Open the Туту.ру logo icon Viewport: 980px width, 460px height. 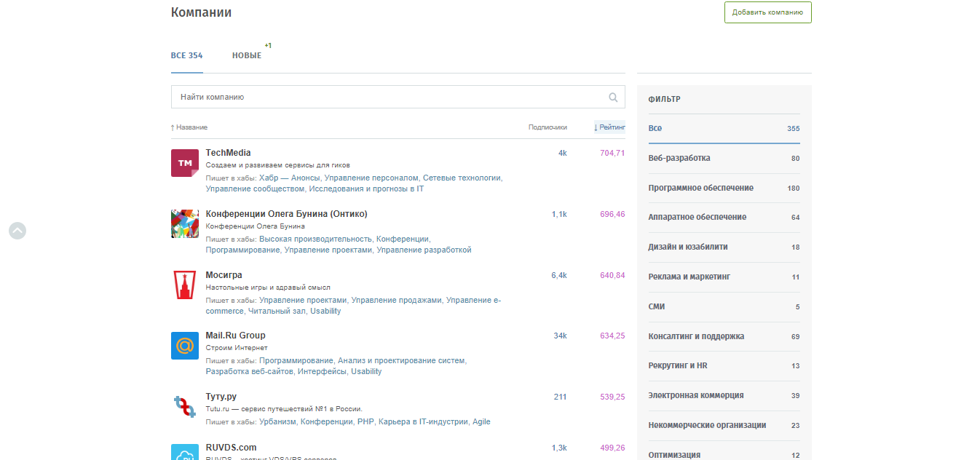pyautogui.click(x=184, y=406)
